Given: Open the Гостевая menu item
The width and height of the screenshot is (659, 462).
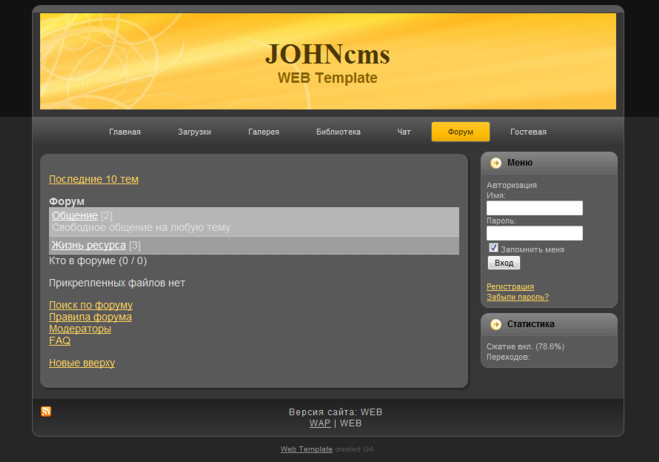Looking at the screenshot, I should [528, 132].
